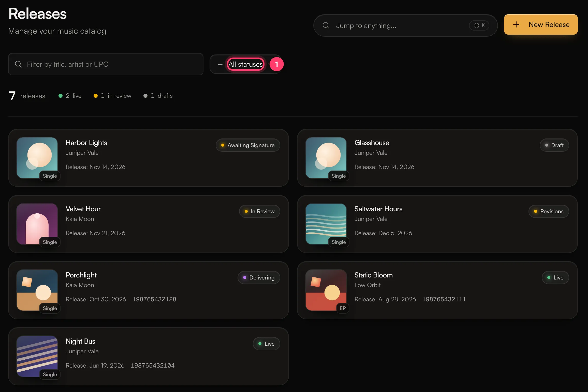Click the New Release button

coord(541,24)
